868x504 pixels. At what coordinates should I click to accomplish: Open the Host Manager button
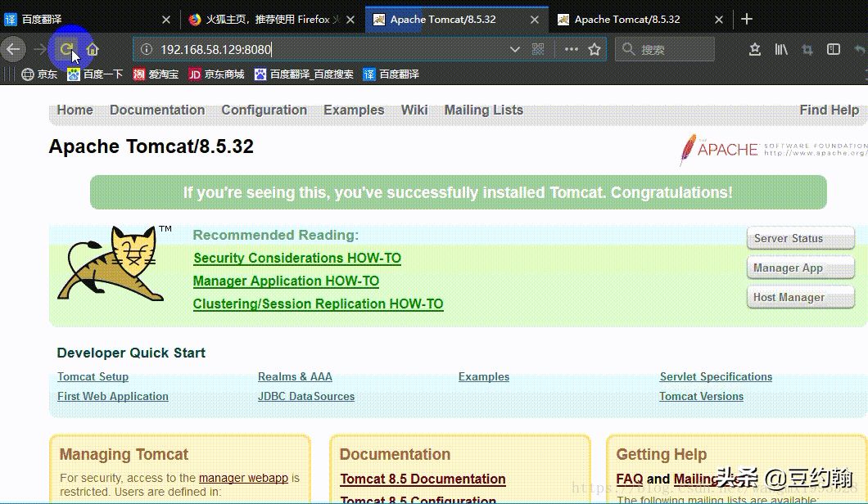coord(801,297)
